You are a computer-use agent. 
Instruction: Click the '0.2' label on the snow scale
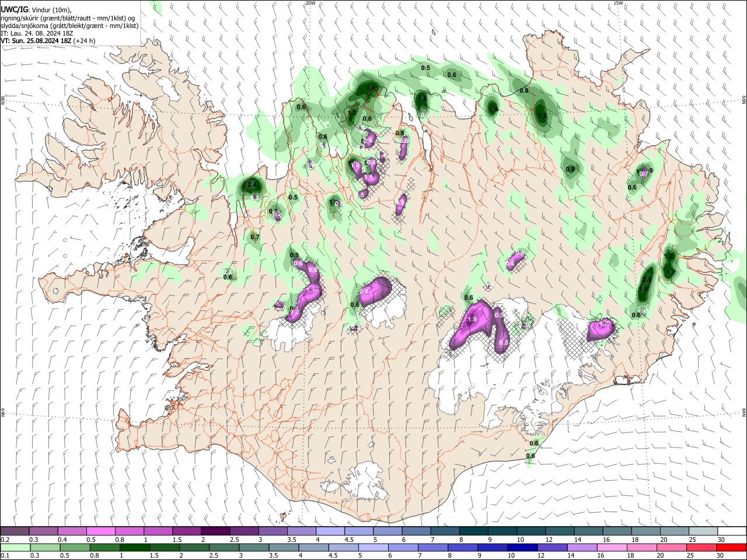click(x=4, y=540)
